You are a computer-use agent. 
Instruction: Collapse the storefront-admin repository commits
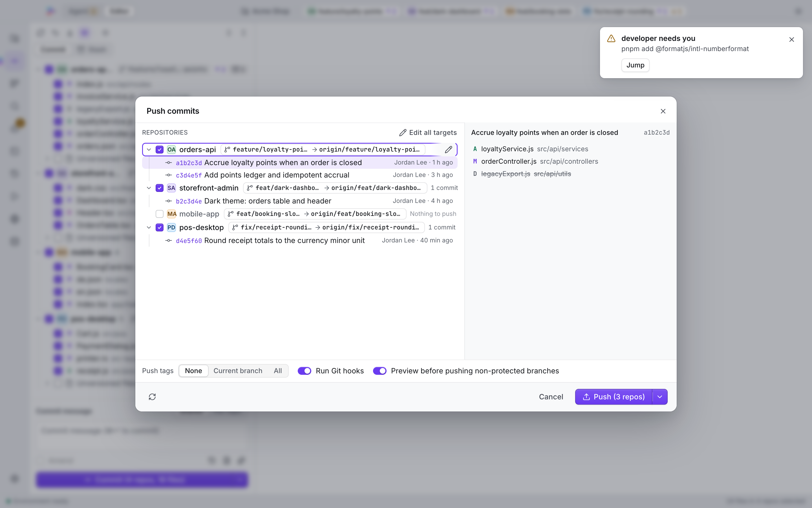pos(149,188)
